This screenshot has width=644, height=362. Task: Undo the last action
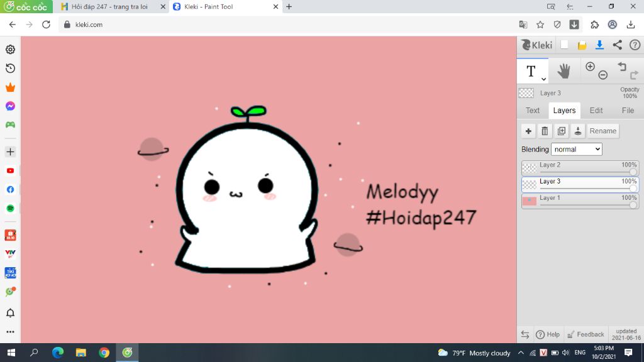[x=622, y=67]
